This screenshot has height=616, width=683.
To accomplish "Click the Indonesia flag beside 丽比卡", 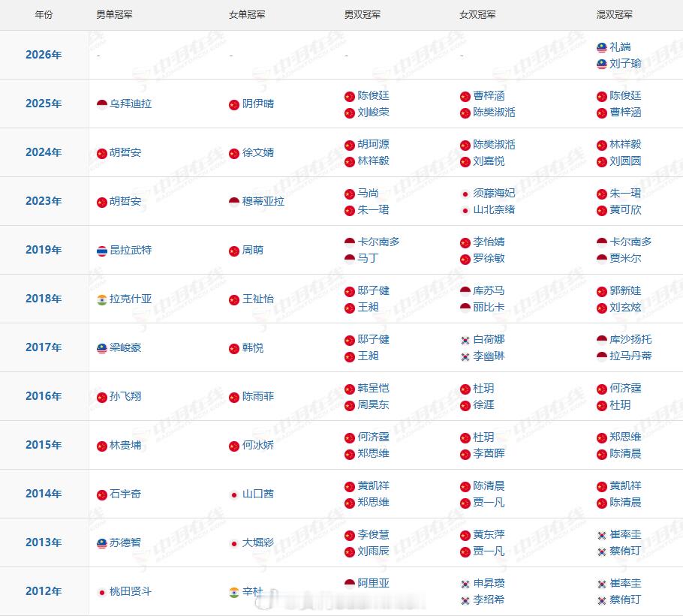I will (x=465, y=308).
